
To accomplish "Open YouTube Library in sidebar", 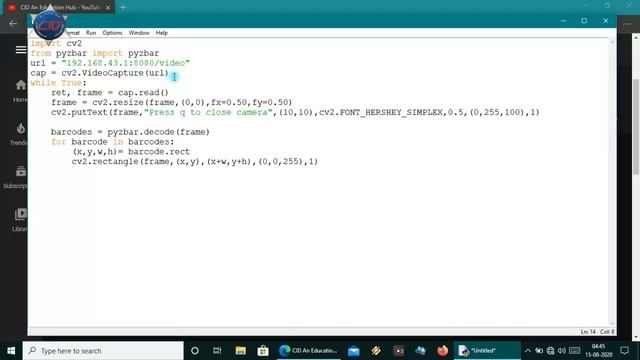I will [20, 220].
